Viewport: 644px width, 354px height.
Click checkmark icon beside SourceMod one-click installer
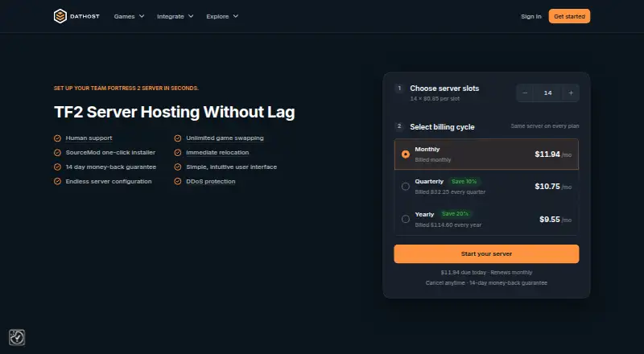pyautogui.click(x=57, y=153)
